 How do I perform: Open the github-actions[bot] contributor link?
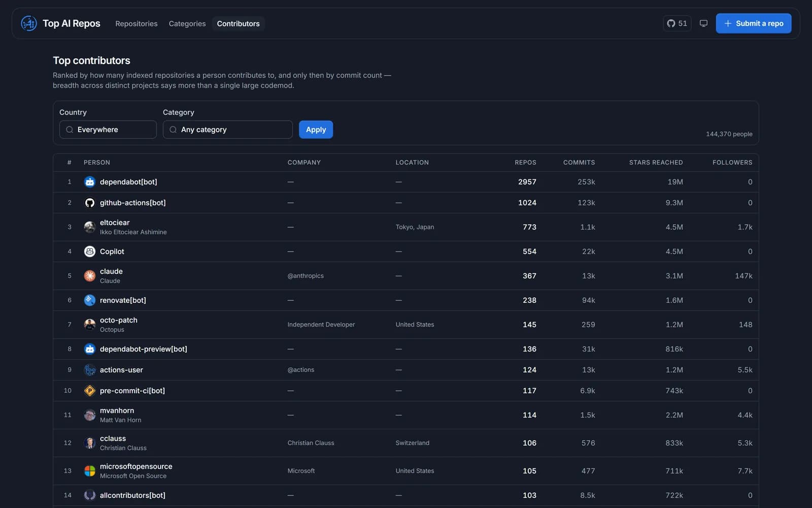133,203
